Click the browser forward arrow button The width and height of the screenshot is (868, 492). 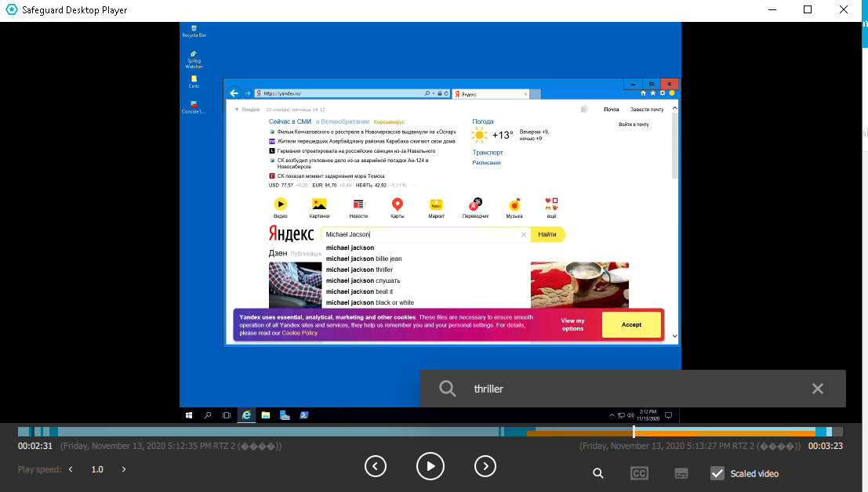[248, 93]
